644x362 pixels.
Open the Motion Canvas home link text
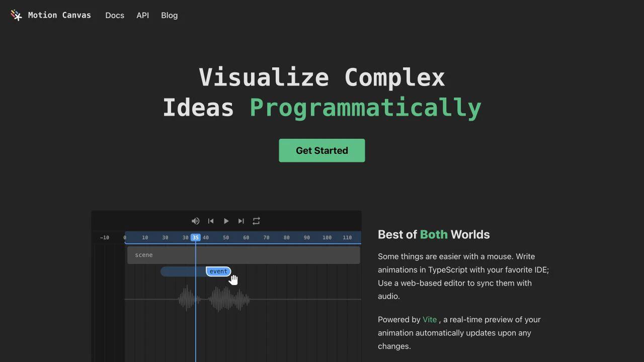pyautogui.click(x=59, y=15)
